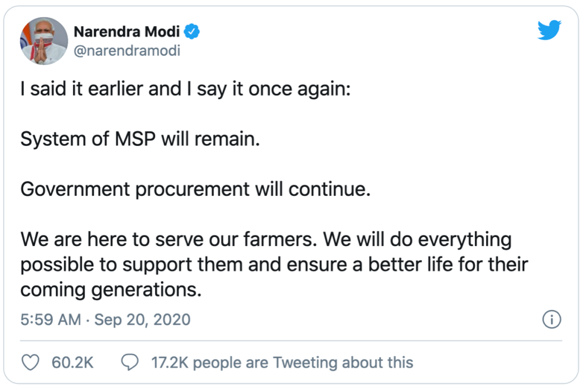
Task: Click the words 'once again:' in first line
Action: (x=300, y=90)
